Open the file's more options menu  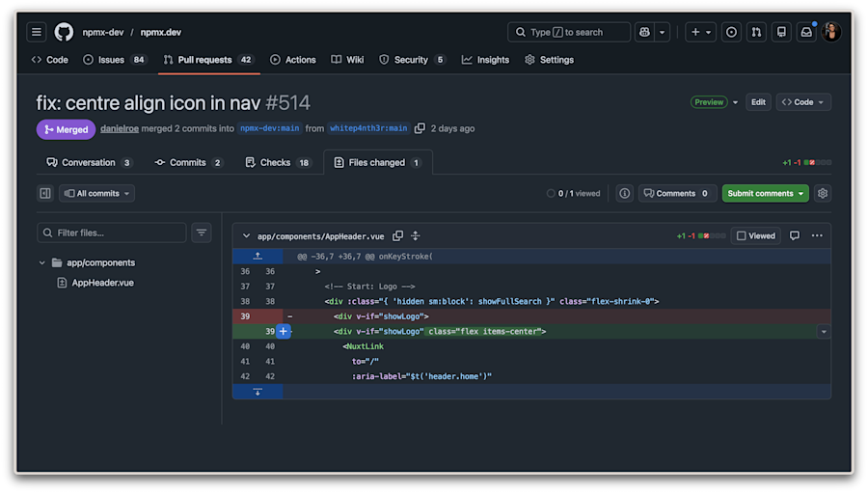click(x=817, y=236)
